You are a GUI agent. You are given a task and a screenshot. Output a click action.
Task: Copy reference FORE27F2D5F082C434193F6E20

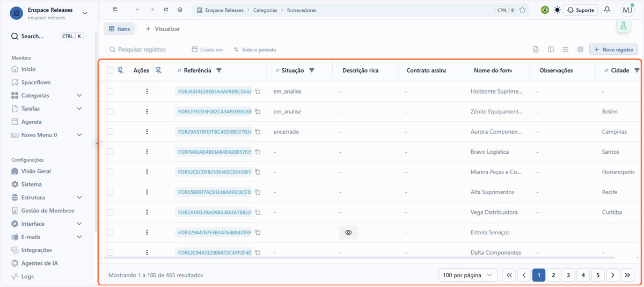pos(258,112)
